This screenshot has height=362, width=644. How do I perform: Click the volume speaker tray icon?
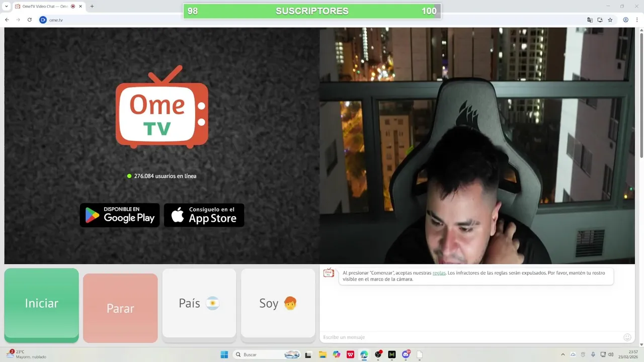[x=611, y=354]
